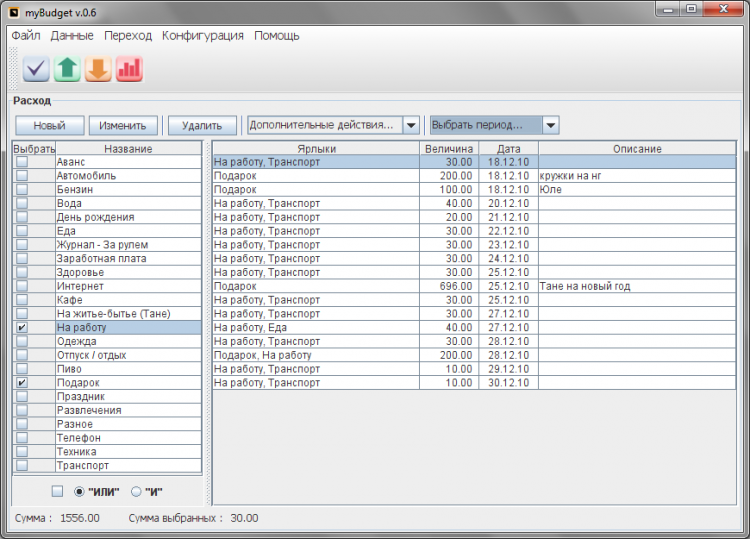
Task: Select the label "День рождения"
Action: coord(128,217)
